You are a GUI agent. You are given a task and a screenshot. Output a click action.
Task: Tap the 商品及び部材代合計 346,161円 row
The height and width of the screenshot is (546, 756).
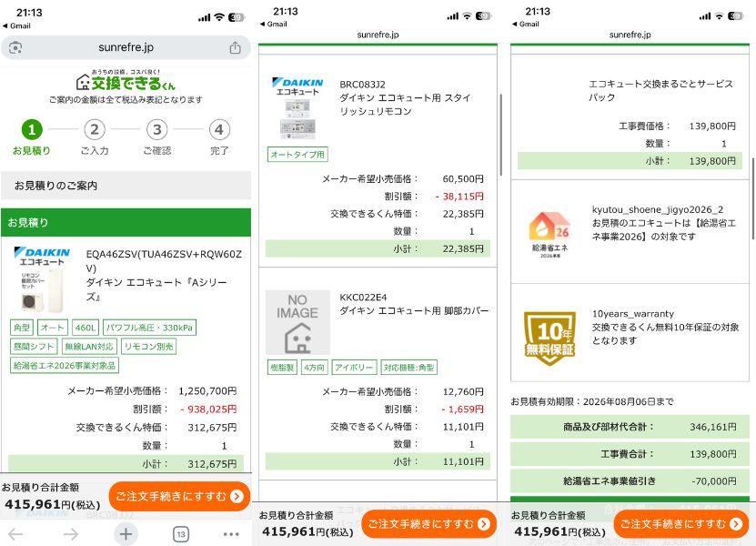click(630, 427)
